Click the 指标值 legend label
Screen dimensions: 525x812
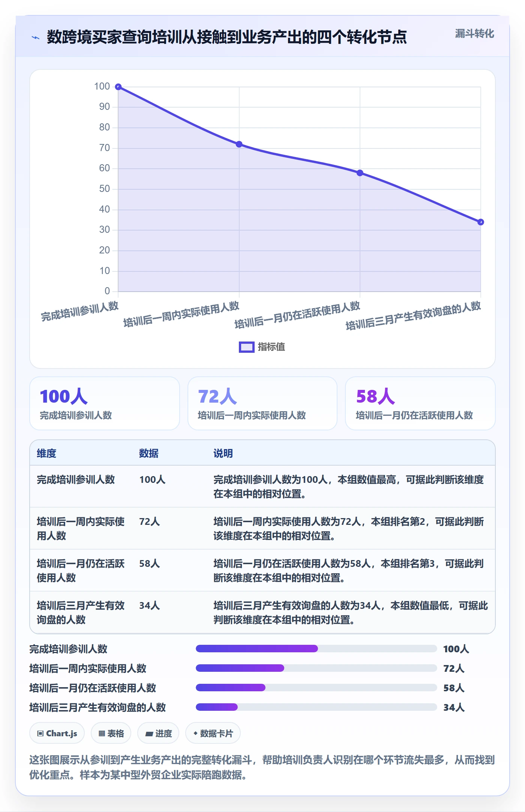(271, 347)
